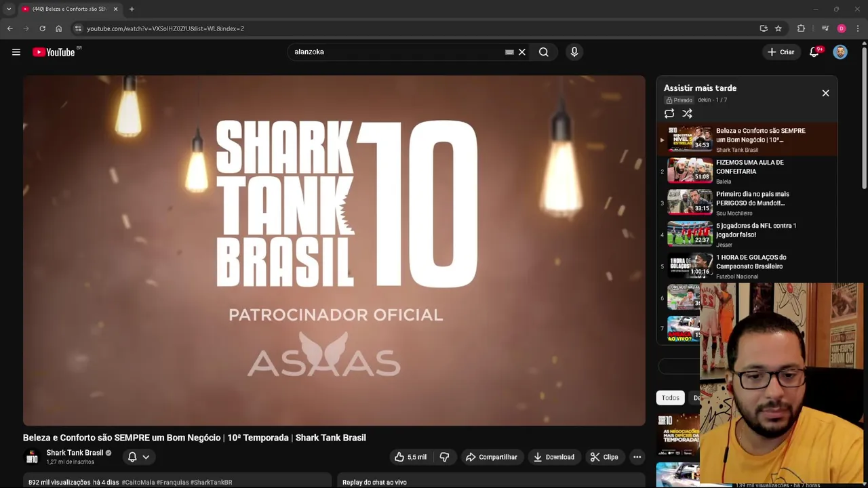The image size is (868, 488).
Task: Click the video player area
Action: [334, 250]
